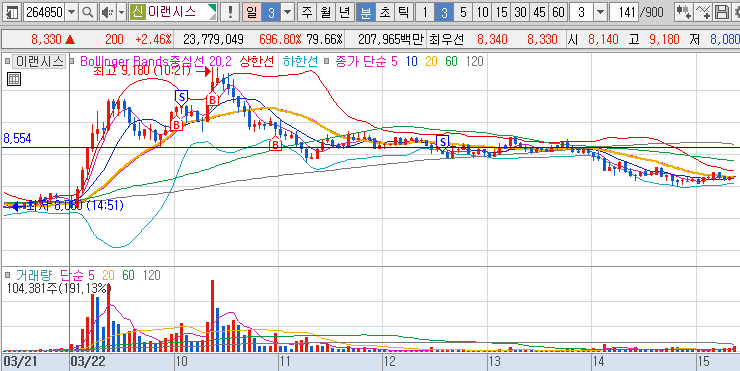The image size is (740, 371).
Task: Click the blue 10 moving average legend in price pane
Action: [x=412, y=61]
